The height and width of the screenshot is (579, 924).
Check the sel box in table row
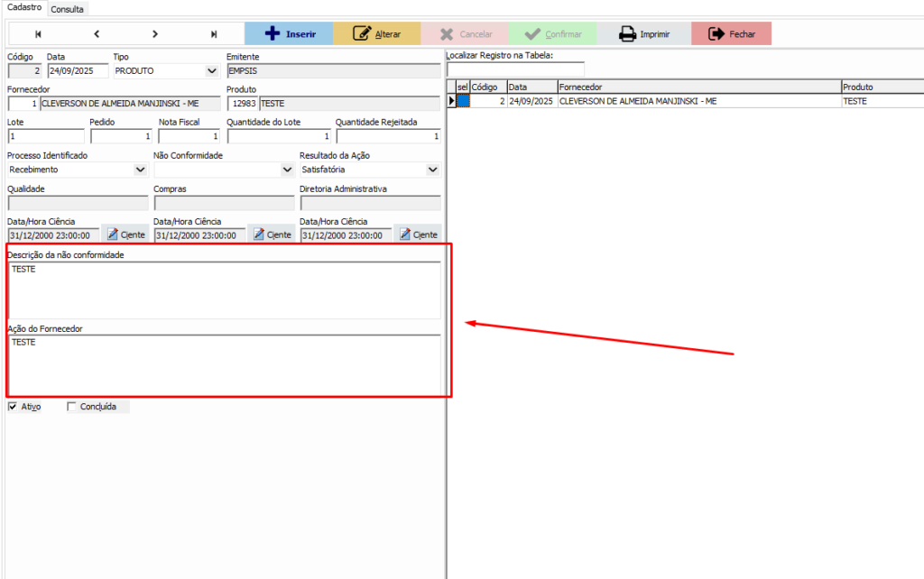tap(463, 102)
